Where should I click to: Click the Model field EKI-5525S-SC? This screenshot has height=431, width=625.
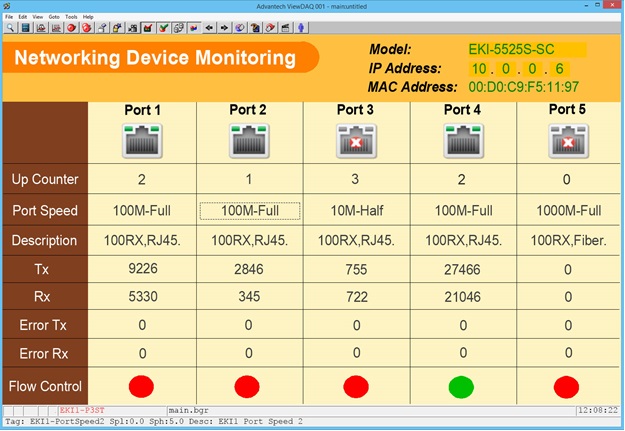tap(527, 49)
